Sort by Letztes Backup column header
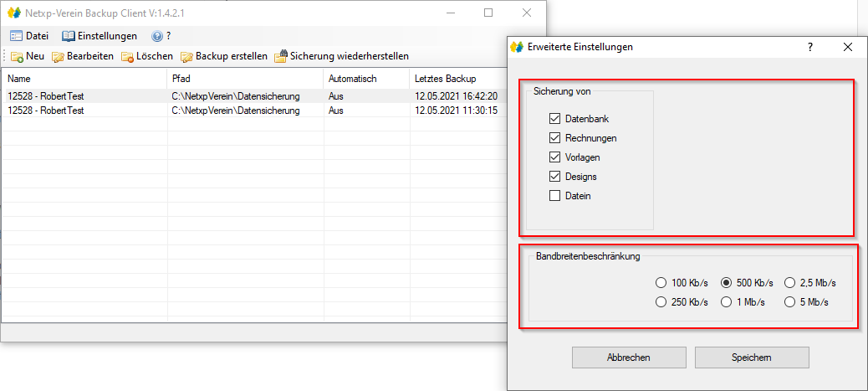This screenshot has height=391, width=868. click(x=458, y=79)
